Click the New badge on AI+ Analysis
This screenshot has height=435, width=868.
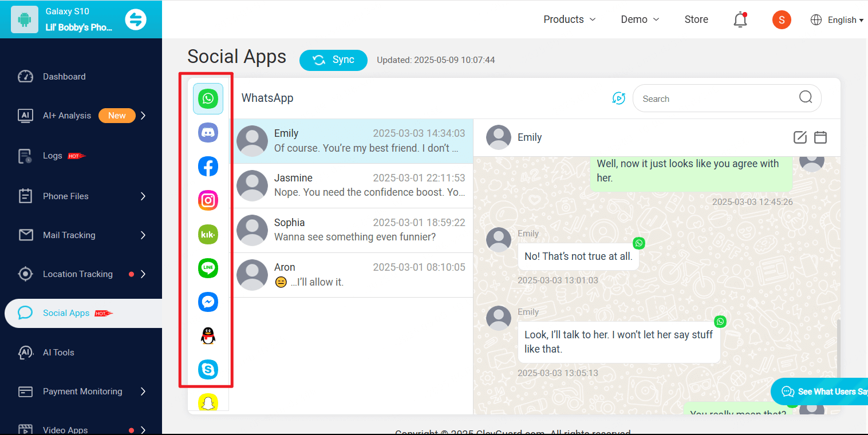pos(117,115)
